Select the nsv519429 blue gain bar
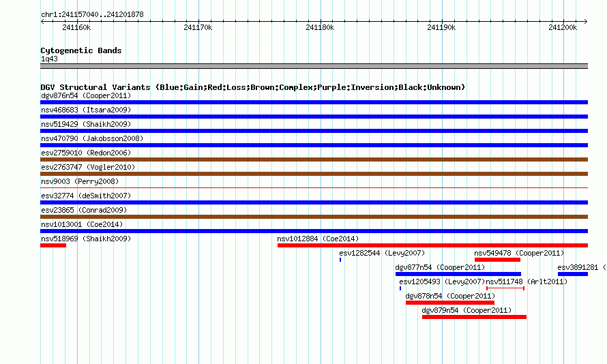The height and width of the screenshot is (364, 607). tap(314, 131)
